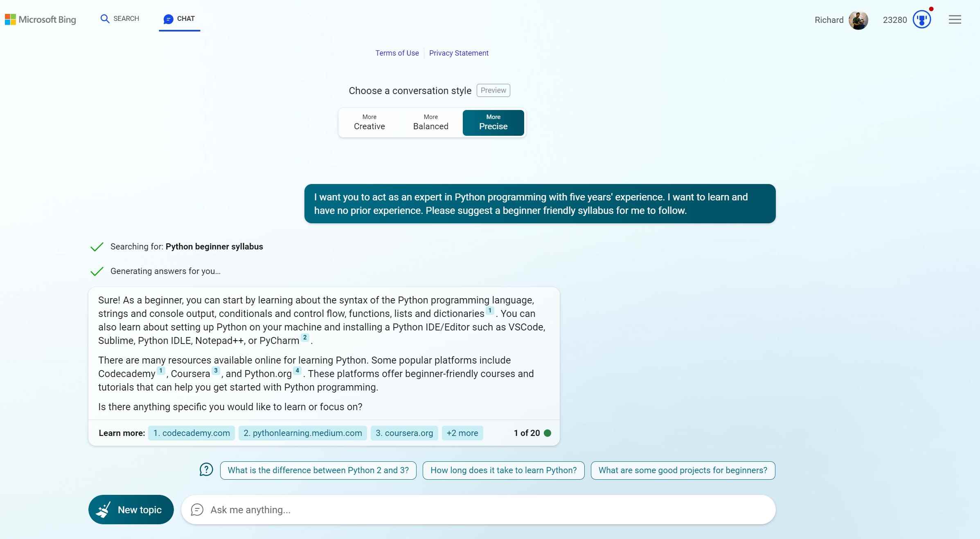Image resolution: width=980 pixels, height=539 pixels.
Task: Click Privacy Statement link
Action: pyautogui.click(x=459, y=53)
